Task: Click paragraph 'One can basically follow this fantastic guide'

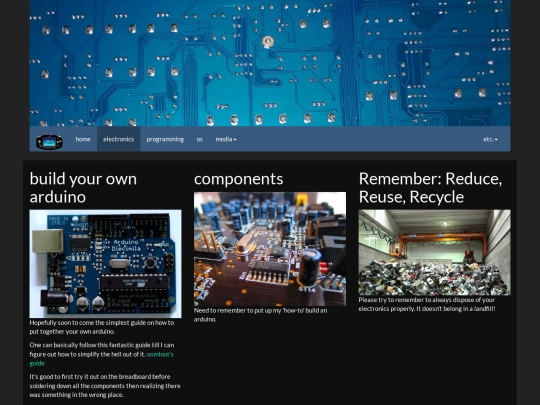Action: click(x=102, y=354)
